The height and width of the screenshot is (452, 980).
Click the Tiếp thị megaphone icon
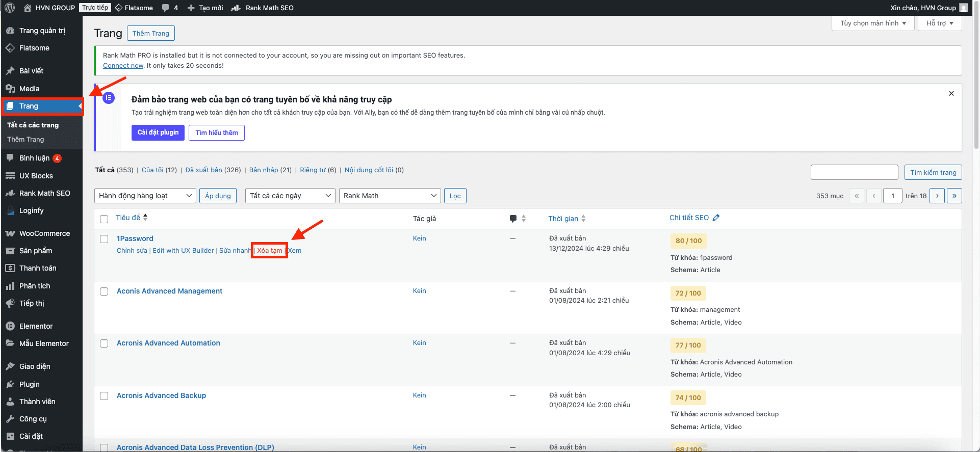(10, 303)
